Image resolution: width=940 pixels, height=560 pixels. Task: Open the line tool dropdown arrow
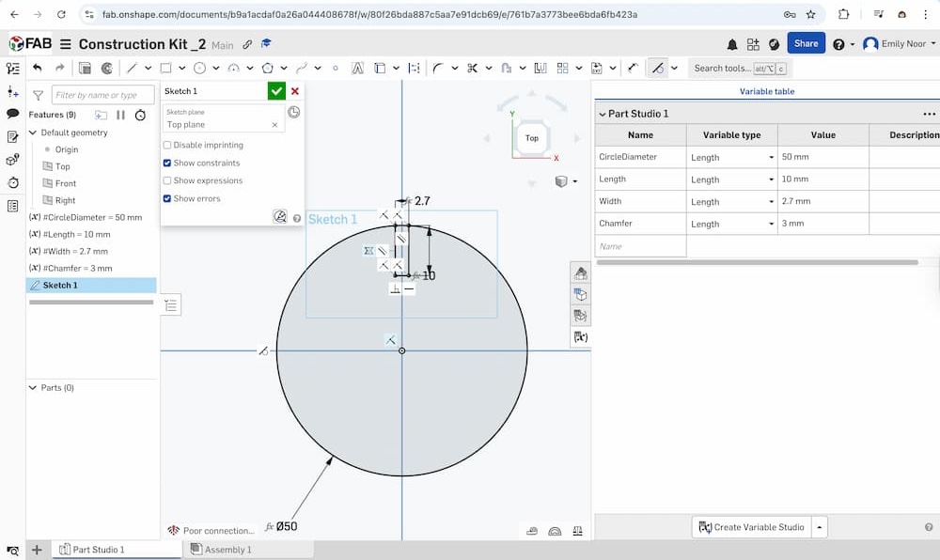click(149, 69)
